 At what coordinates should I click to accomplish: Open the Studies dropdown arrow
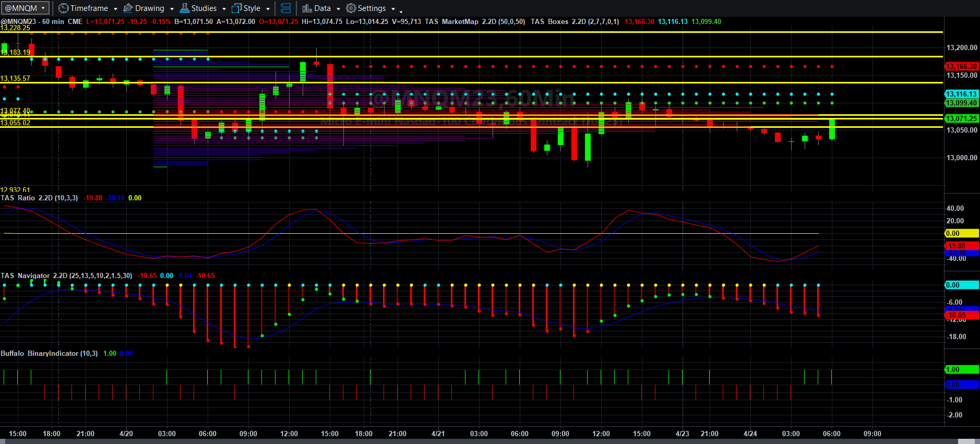click(224, 9)
